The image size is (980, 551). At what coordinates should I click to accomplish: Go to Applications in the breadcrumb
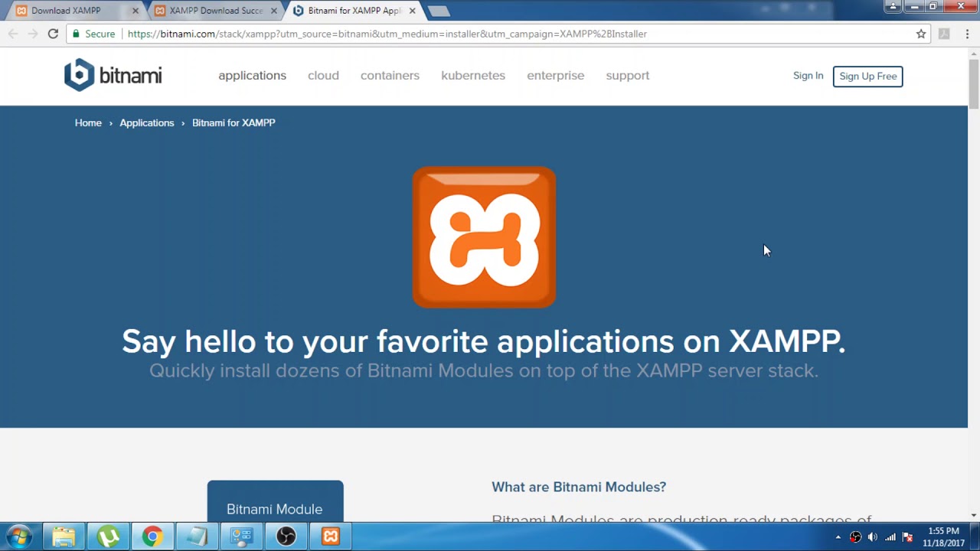click(x=147, y=122)
